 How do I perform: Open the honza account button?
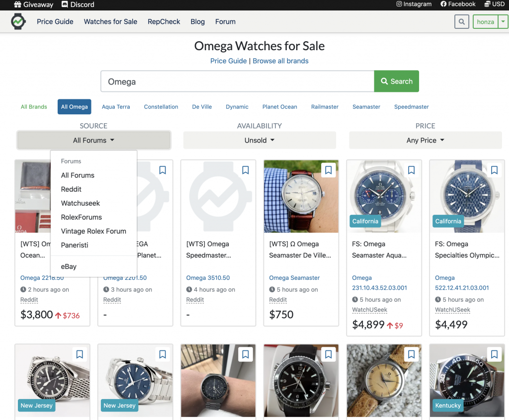click(x=485, y=22)
